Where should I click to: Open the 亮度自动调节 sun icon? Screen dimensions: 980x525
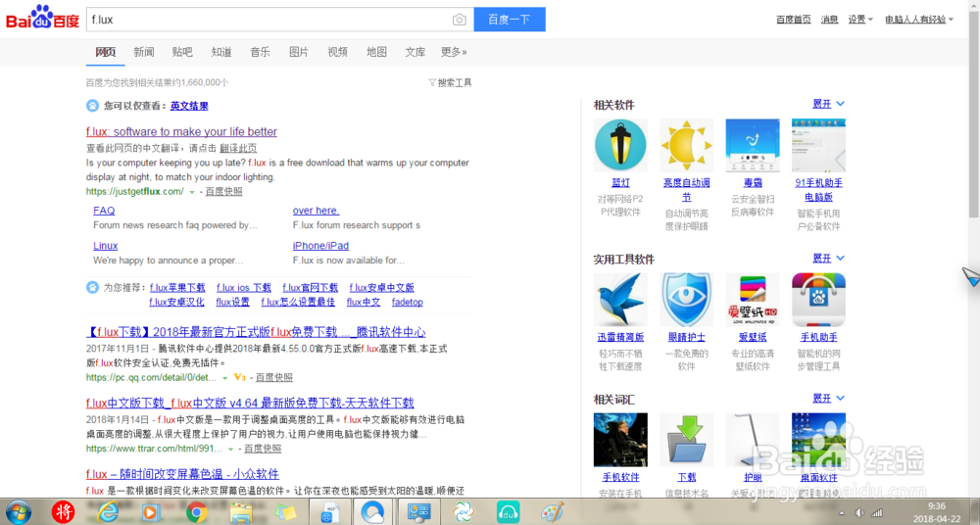pyautogui.click(x=686, y=146)
